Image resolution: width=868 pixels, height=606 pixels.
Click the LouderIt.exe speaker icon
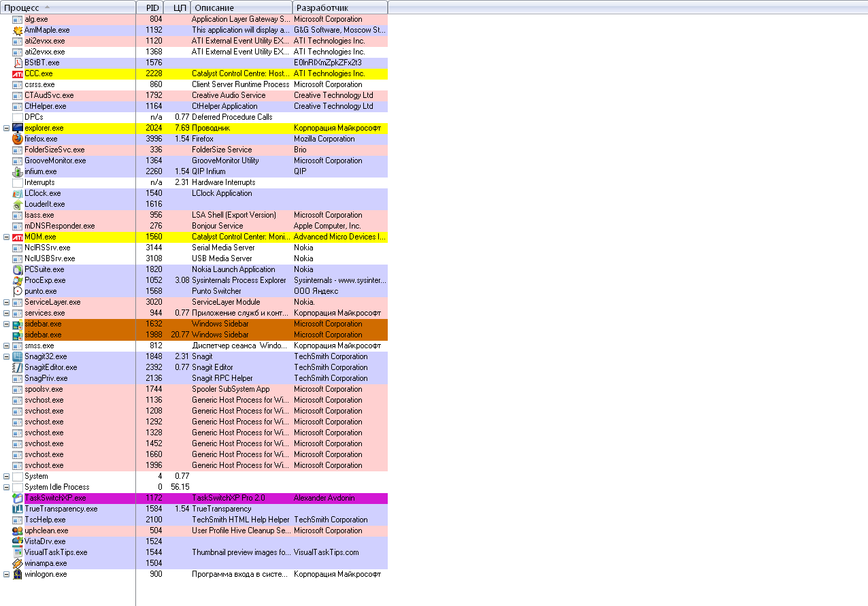[18, 204]
